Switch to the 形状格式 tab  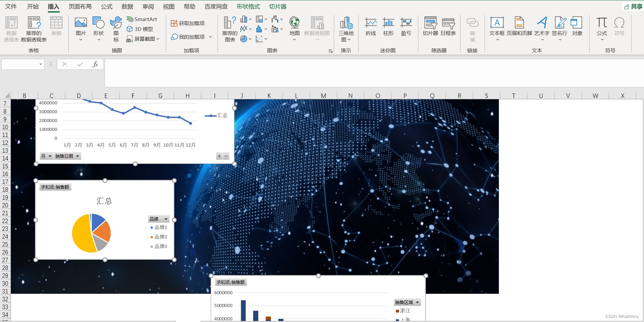(248, 6)
